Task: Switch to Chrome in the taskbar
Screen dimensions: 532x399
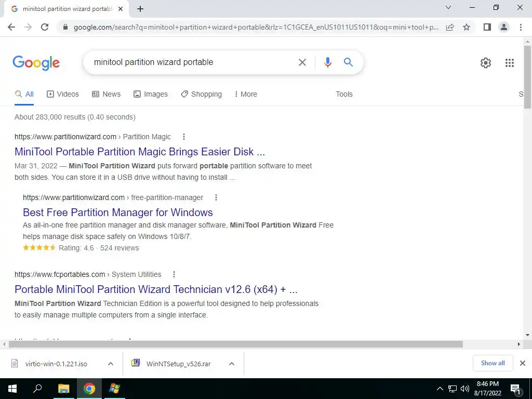Action: click(x=89, y=389)
